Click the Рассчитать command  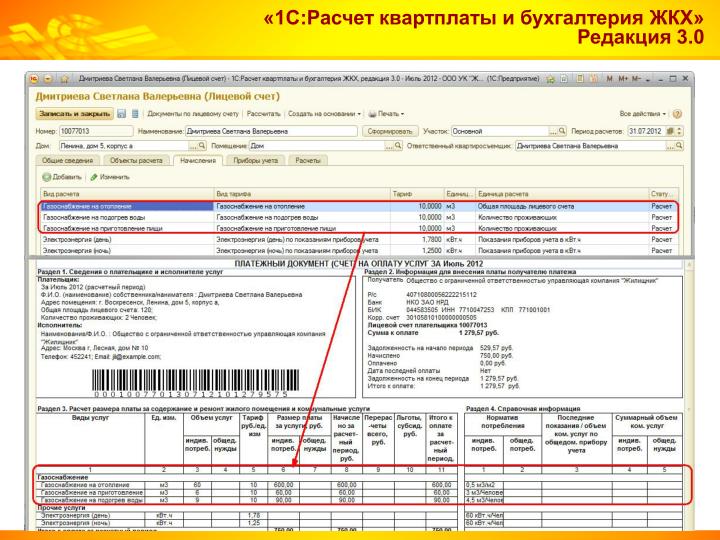pyautogui.click(x=264, y=113)
